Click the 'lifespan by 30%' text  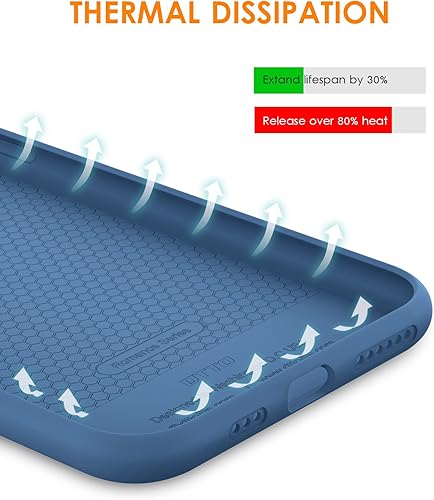coord(346,80)
